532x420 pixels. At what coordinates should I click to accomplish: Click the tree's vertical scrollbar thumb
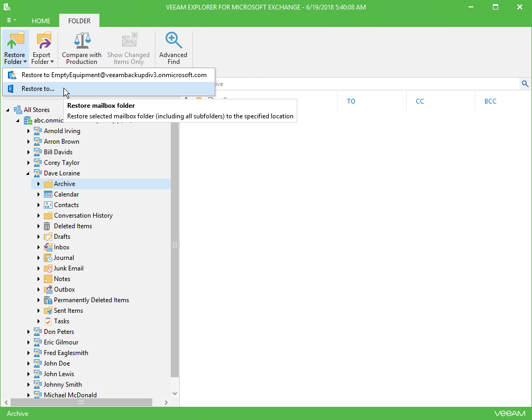coord(175,249)
